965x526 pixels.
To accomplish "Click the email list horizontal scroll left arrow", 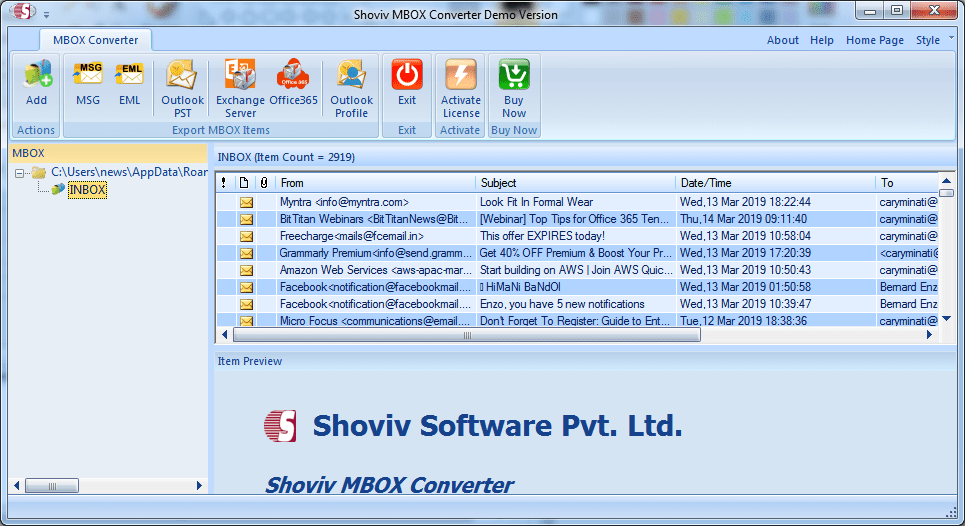I will 225,335.
